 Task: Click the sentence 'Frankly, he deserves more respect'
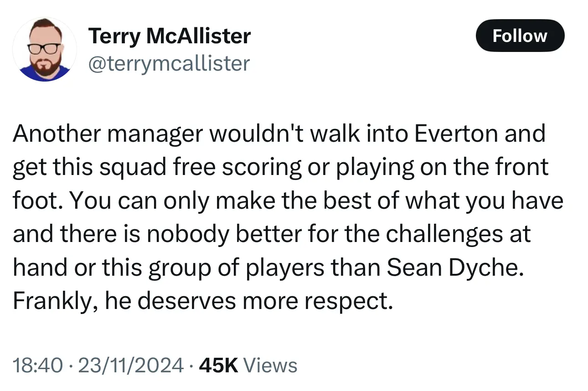click(x=202, y=302)
